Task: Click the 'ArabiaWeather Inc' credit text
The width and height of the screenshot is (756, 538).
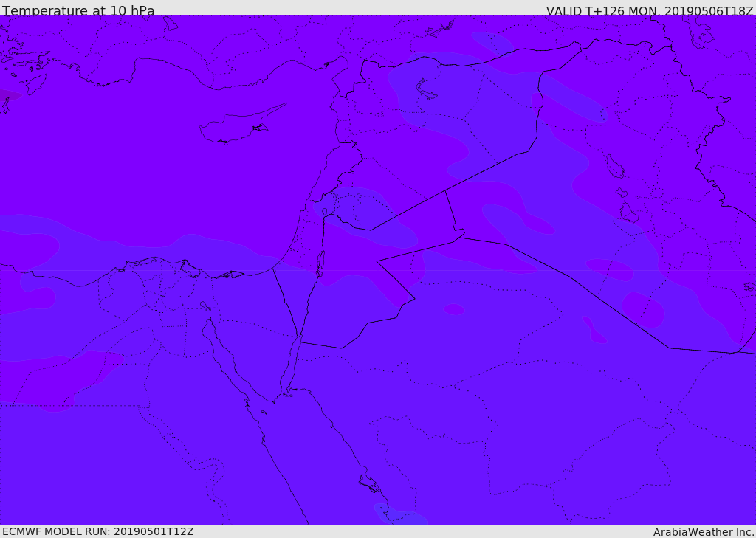Action: click(704, 532)
